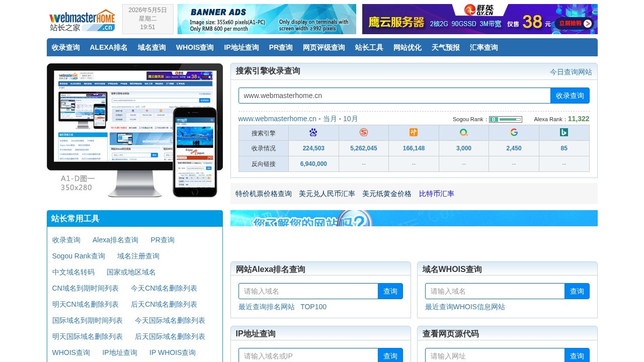
Task: Click the A1-D monitor promo image
Action: pos(135,130)
